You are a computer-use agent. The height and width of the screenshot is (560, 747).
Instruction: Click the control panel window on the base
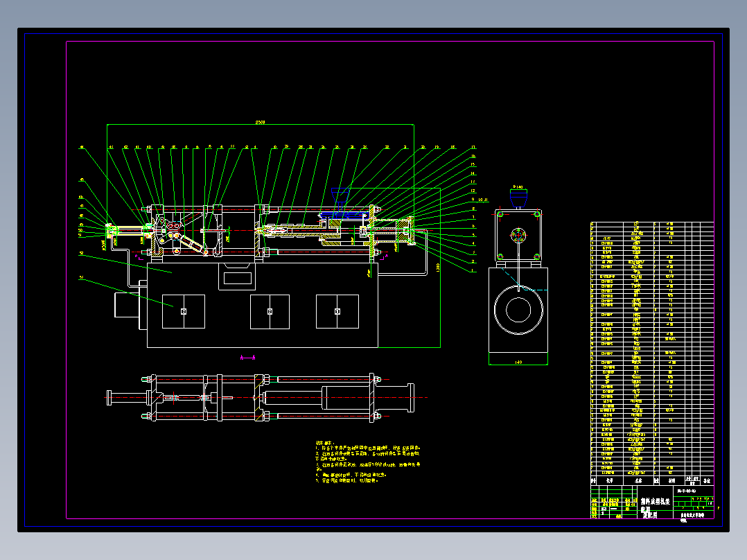[237, 278]
